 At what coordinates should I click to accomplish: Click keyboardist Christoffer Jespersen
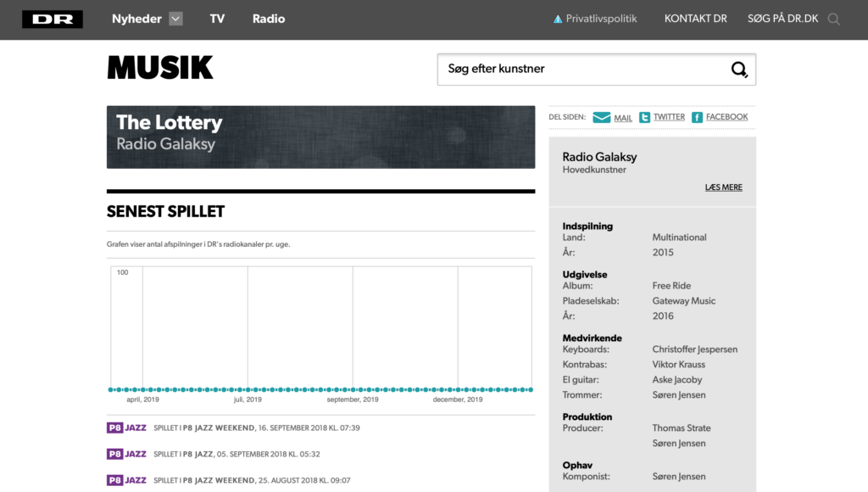click(x=695, y=349)
